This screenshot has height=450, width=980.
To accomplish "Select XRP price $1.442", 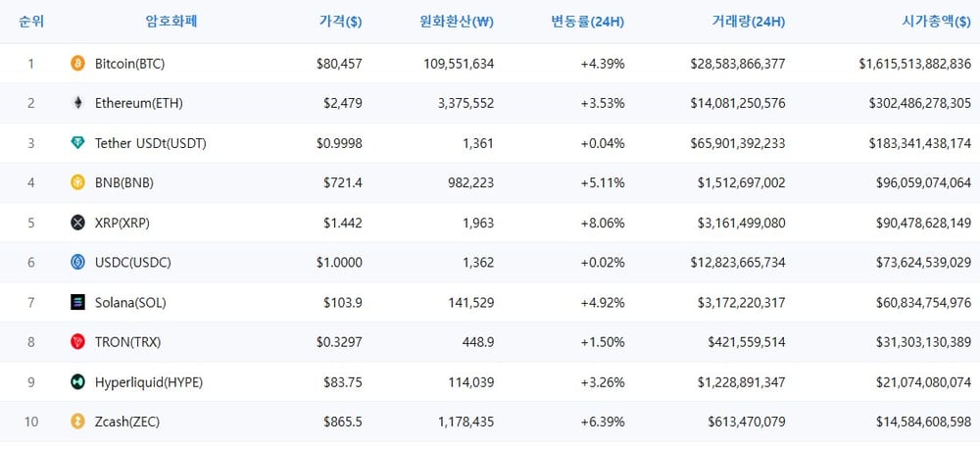I will click(x=342, y=224).
